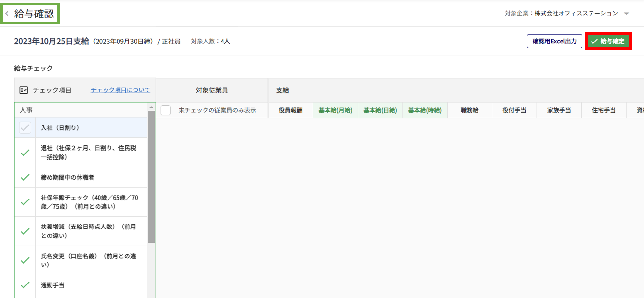Click the 基本給(時給) column header
The width and height of the screenshot is (644, 298).
pos(425,110)
